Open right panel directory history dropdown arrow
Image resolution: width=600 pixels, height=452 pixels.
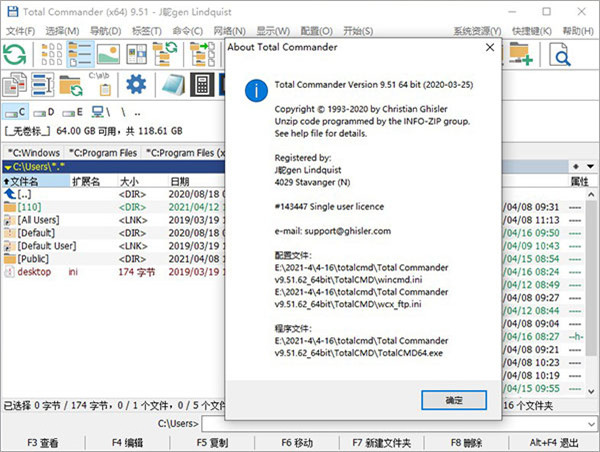pyautogui.click(x=590, y=166)
